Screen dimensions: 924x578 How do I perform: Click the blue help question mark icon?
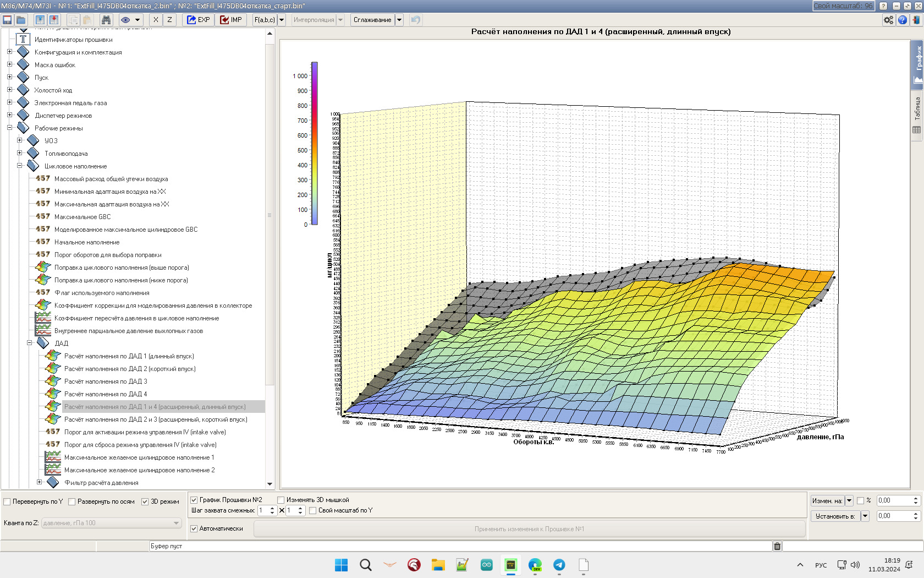coord(903,20)
